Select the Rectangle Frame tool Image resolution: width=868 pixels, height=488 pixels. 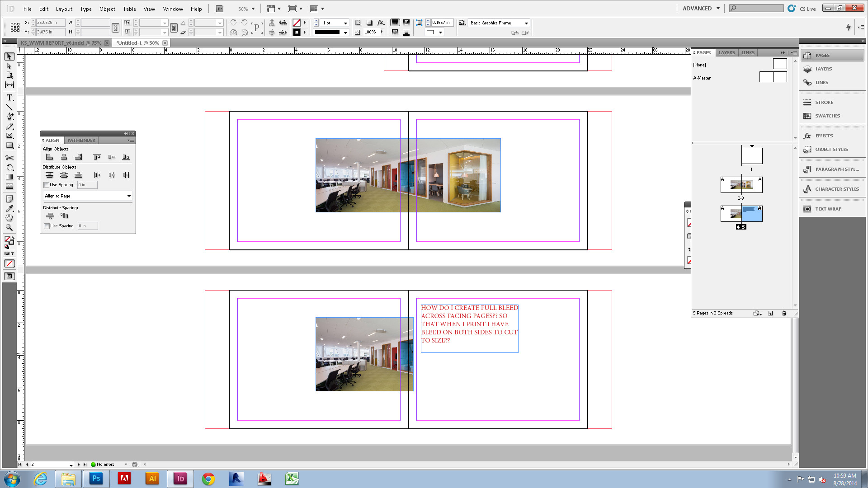pos(9,136)
